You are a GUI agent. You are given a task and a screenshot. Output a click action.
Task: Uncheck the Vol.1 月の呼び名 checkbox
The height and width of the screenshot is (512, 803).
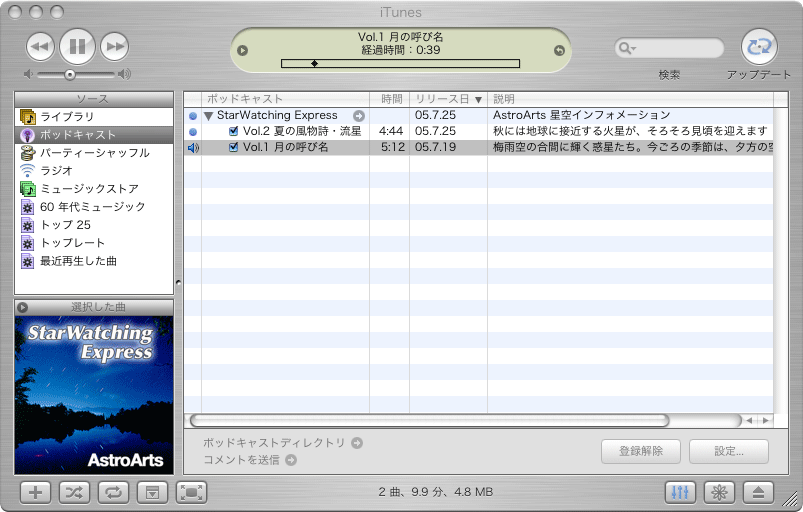coord(234,147)
